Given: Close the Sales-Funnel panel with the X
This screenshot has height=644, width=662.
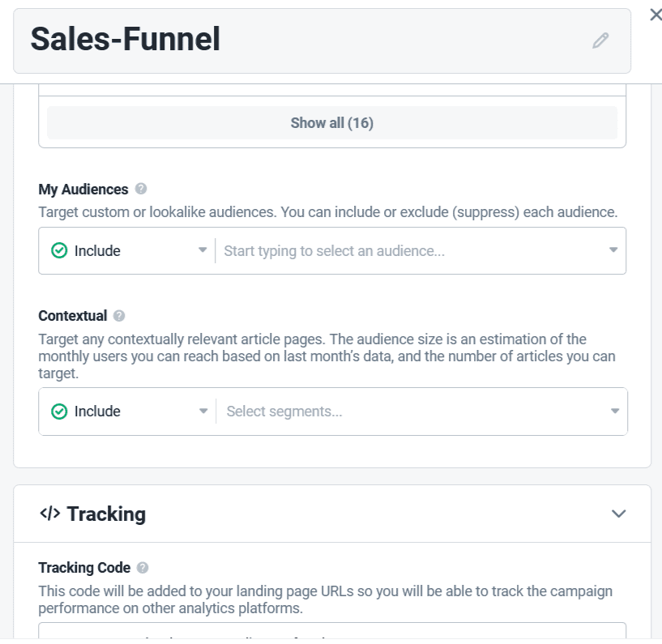Looking at the screenshot, I should coord(656,15).
